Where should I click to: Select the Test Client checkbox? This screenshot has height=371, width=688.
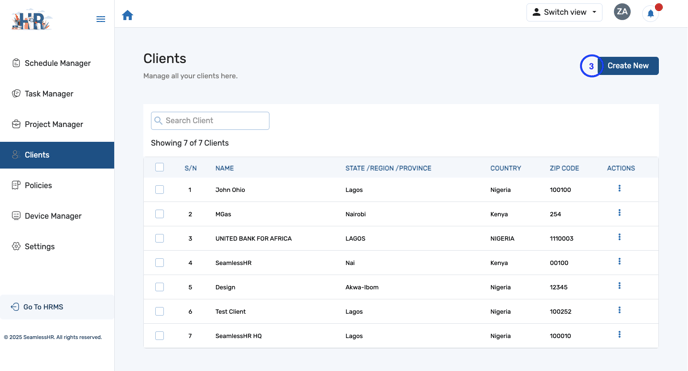[x=159, y=311]
